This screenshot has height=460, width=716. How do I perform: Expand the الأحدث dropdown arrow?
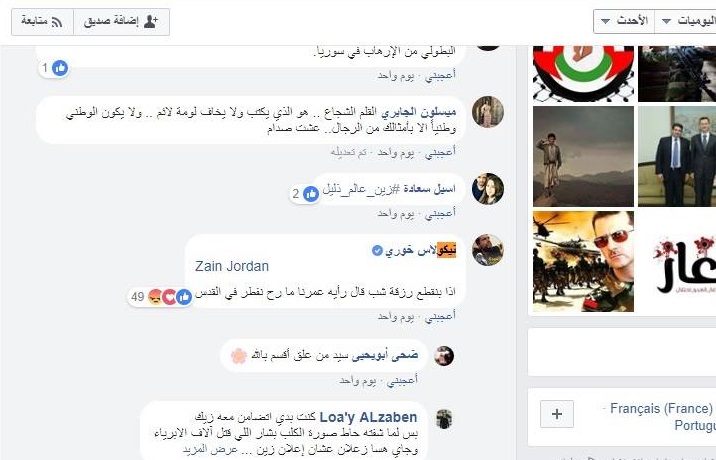point(605,21)
